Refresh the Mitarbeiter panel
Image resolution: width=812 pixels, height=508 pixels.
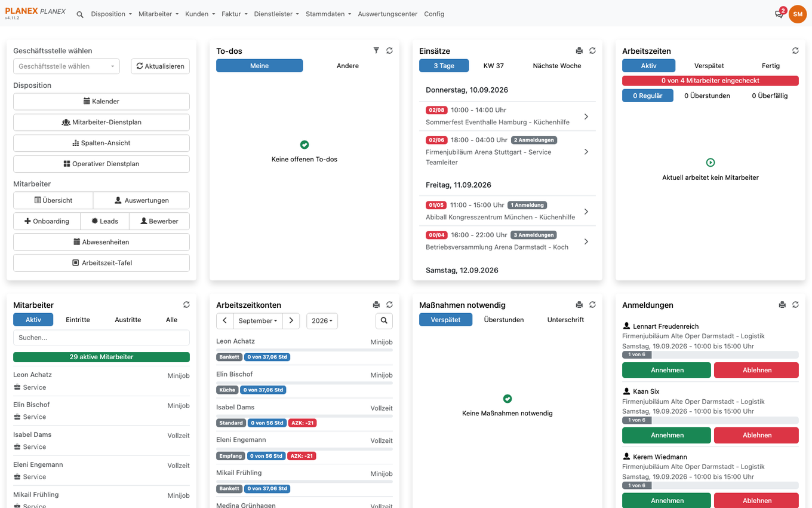click(186, 305)
